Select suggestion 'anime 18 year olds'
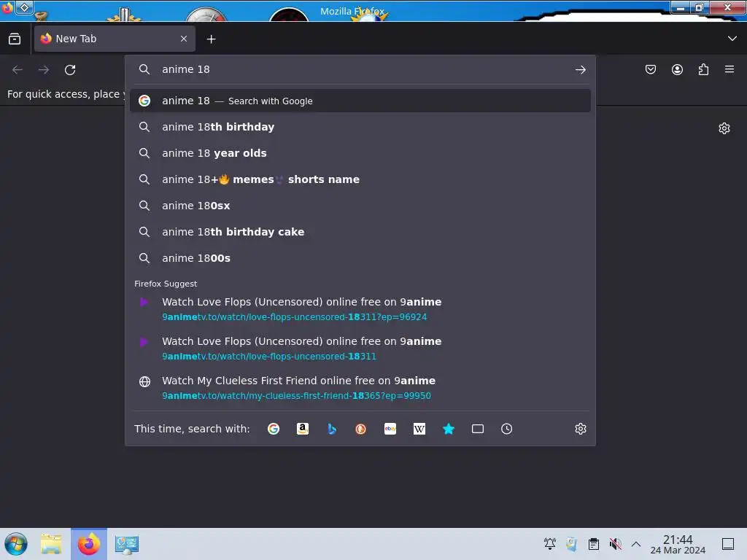747x560 pixels. point(360,153)
